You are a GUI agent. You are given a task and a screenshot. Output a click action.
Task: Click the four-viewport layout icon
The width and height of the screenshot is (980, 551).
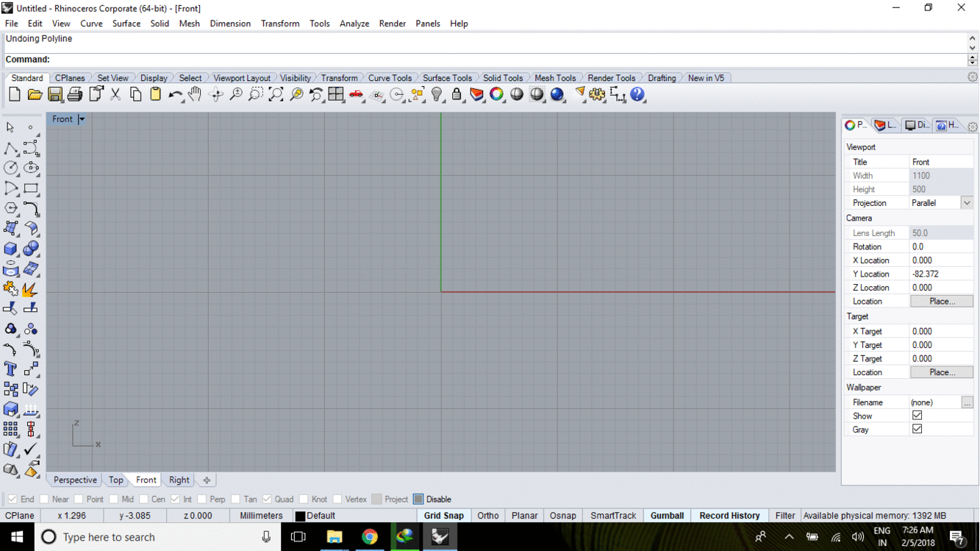[x=336, y=94]
